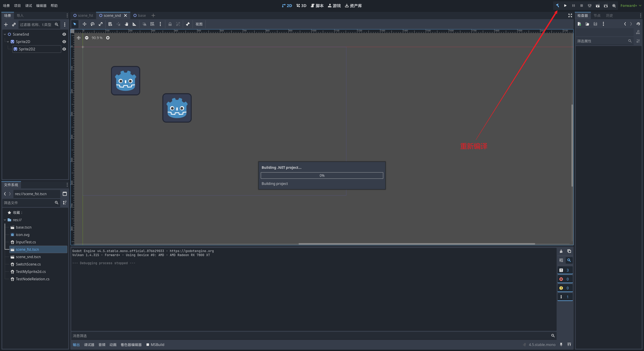Toggle visibility of Sprite2D node
The image size is (644, 351).
coord(64,41)
